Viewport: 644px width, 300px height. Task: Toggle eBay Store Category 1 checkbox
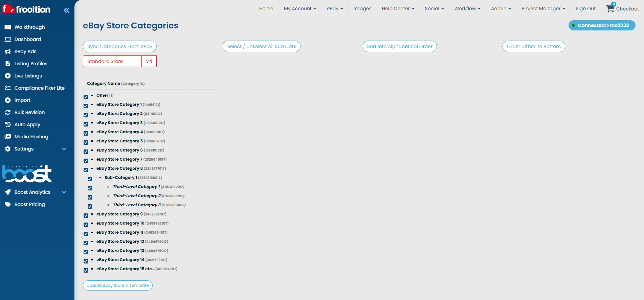[x=86, y=106]
